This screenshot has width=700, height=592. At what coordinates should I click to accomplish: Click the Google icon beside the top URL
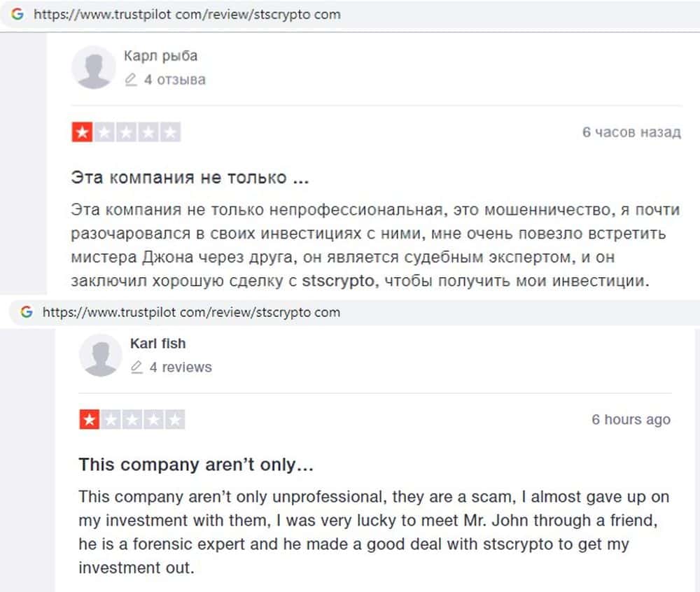[x=17, y=14]
